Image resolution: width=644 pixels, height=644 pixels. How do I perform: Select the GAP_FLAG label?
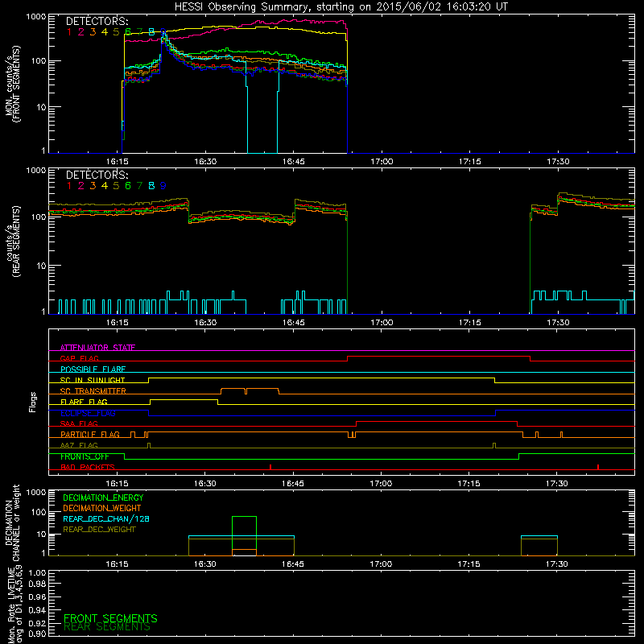click(79, 358)
